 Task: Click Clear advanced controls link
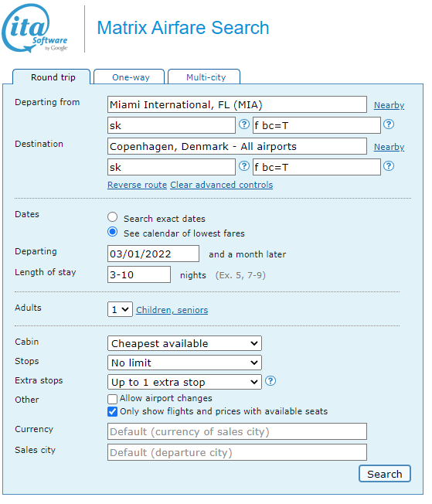222,185
